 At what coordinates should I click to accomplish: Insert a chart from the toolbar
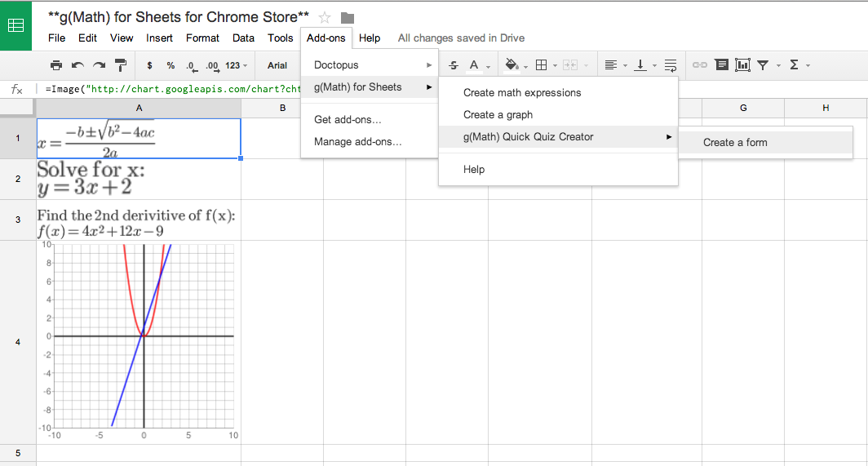[742, 65]
